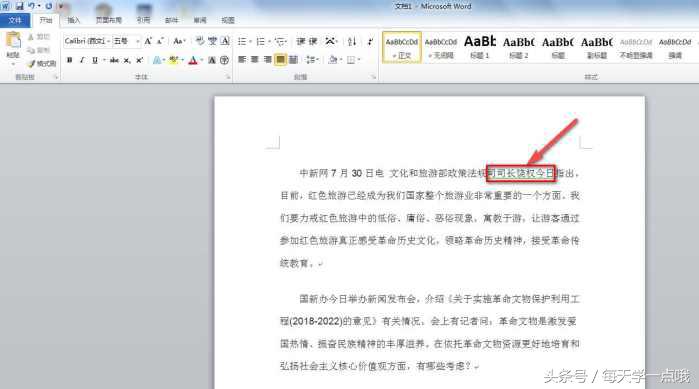Select the 标题 1 (Heading 1) style
Image resolution: width=699 pixels, height=389 pixels.
point(480,47)
